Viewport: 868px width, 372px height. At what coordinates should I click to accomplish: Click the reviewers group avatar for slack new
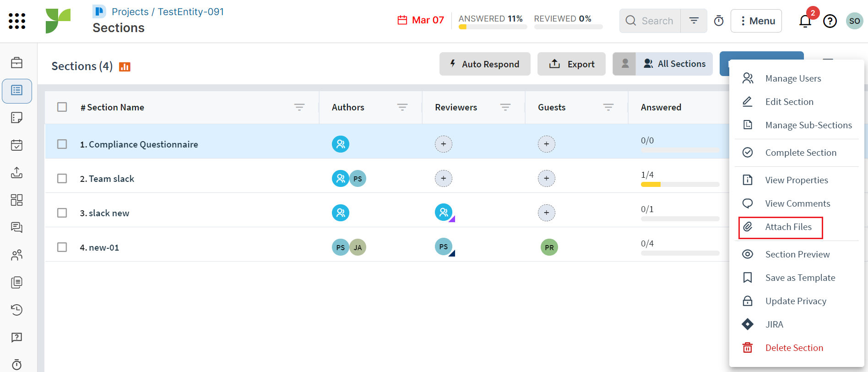point(444,213)
